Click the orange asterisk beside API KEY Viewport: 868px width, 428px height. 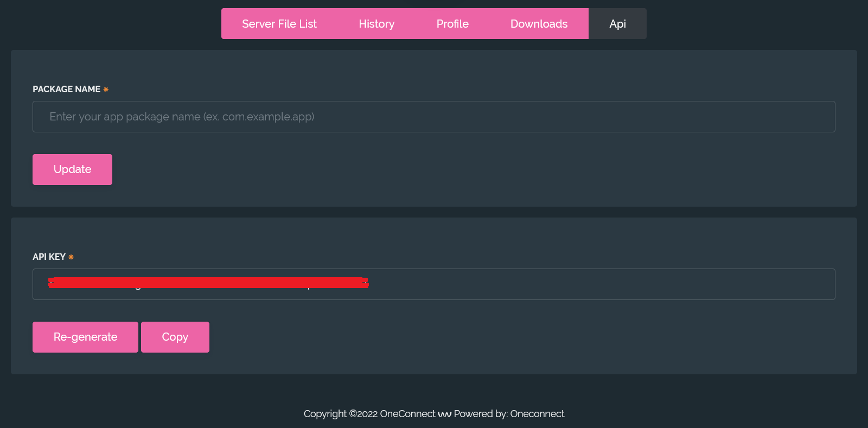coord(71,257)
